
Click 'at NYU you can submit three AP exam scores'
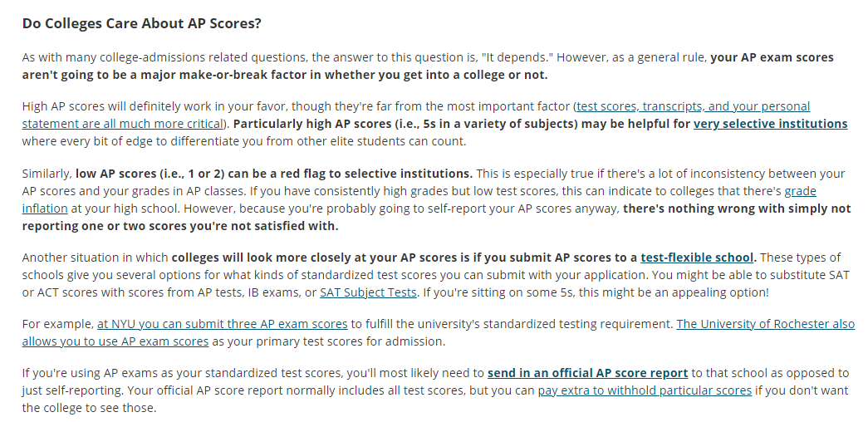[x=222, y=324]
